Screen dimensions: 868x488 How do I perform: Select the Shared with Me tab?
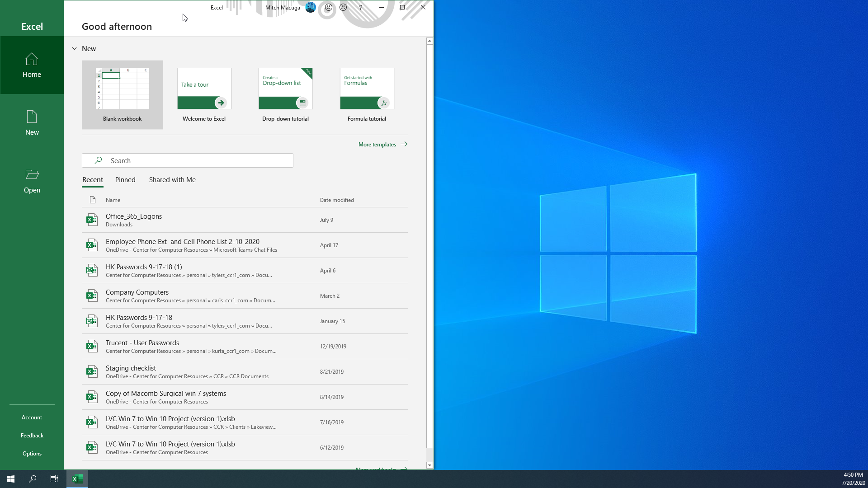point(172,180)
